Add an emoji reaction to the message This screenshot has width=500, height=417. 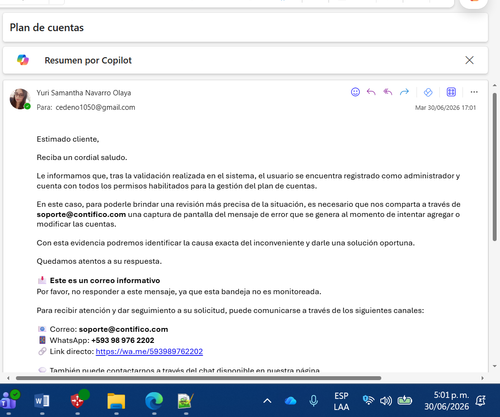coord(355,92)
